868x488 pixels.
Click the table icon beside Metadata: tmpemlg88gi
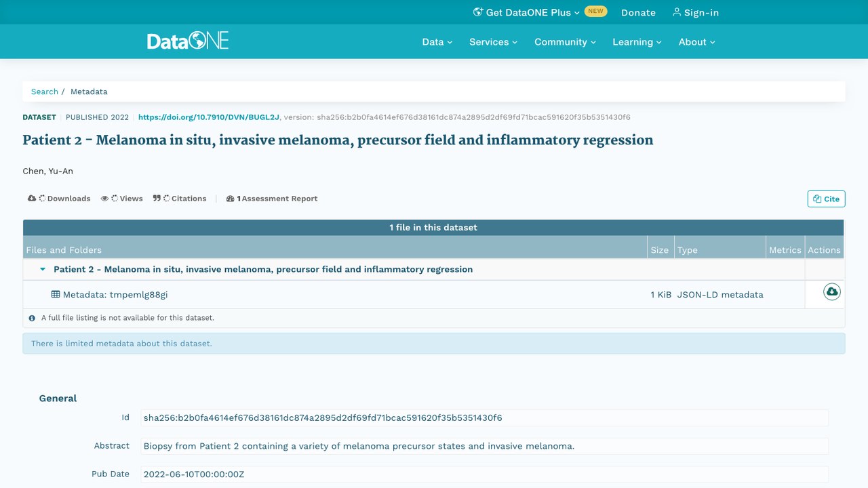point(56,294)
